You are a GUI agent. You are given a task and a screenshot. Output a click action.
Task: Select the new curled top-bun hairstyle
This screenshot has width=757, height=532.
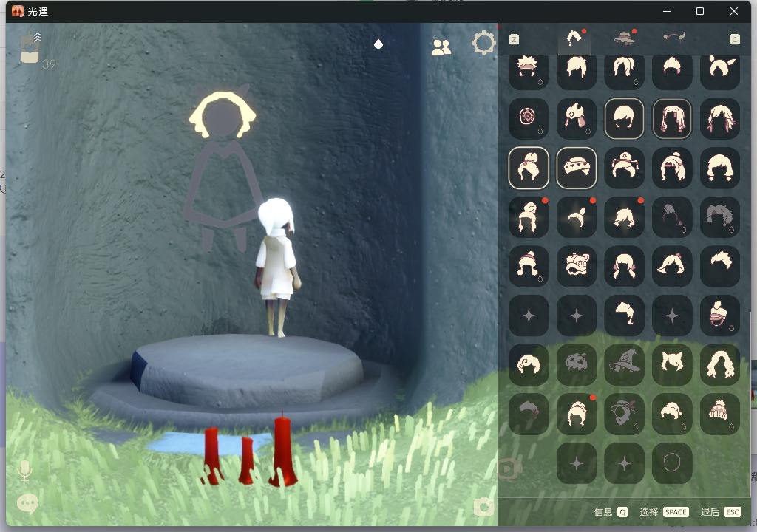[x=529, y=216]
